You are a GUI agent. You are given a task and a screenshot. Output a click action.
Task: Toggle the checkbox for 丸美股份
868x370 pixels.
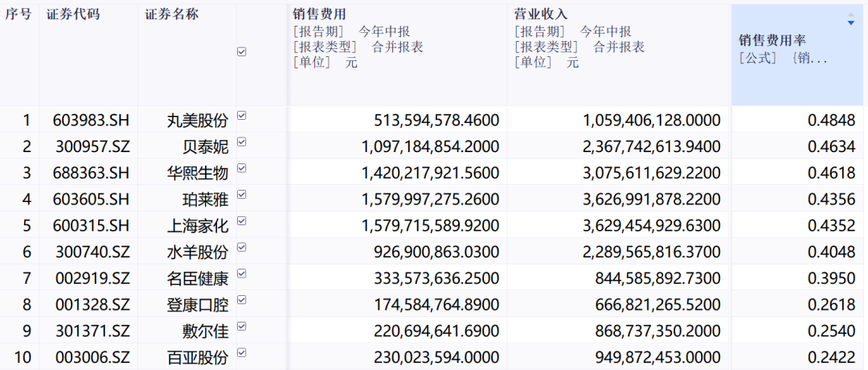coord(241,115)
